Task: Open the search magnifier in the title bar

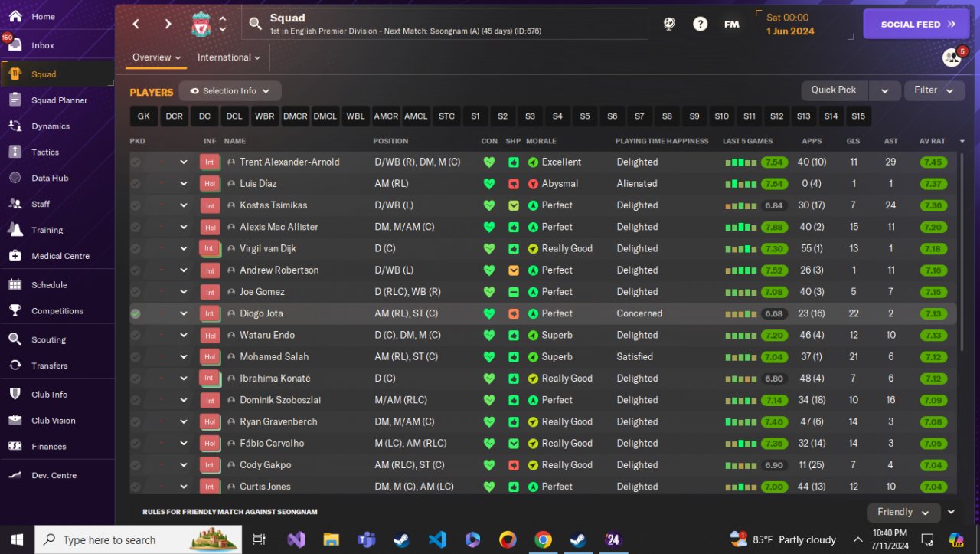Action: tap(256, 25)
